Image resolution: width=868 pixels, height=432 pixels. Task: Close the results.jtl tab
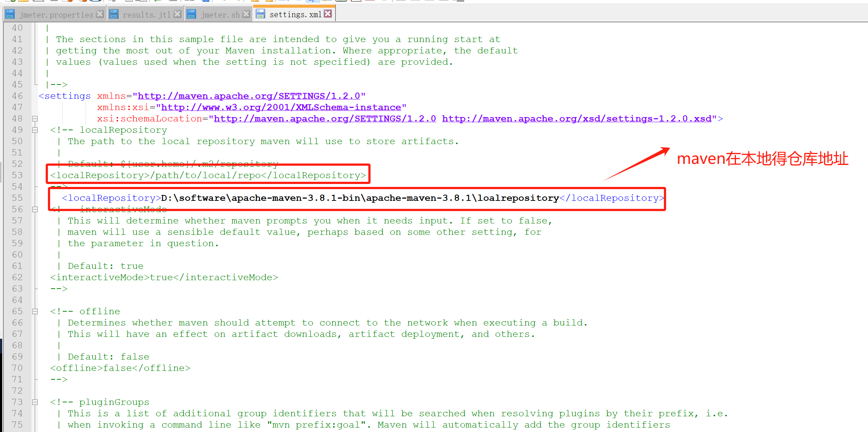click(177, 14)
